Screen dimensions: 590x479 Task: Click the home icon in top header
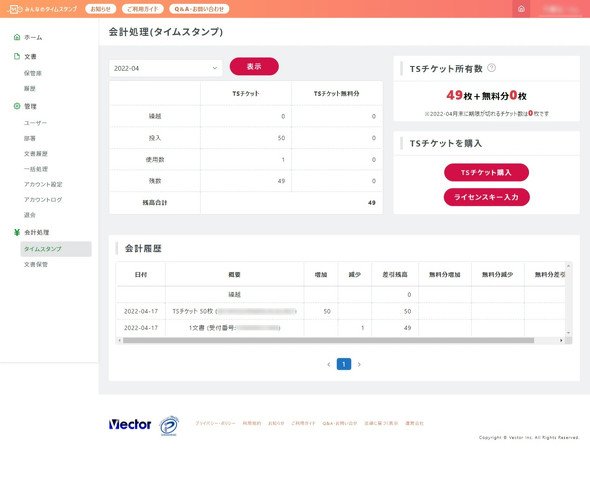click(x=521, y=9)
